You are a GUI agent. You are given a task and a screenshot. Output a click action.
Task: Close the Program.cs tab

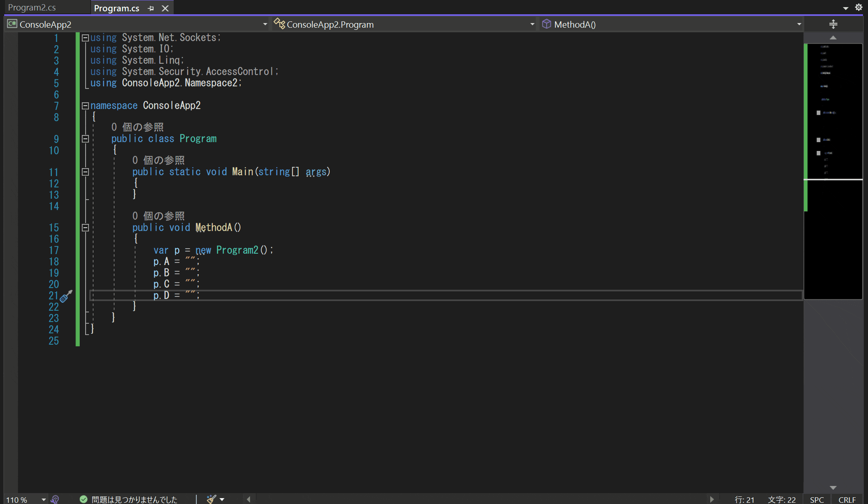click(165, 8)
